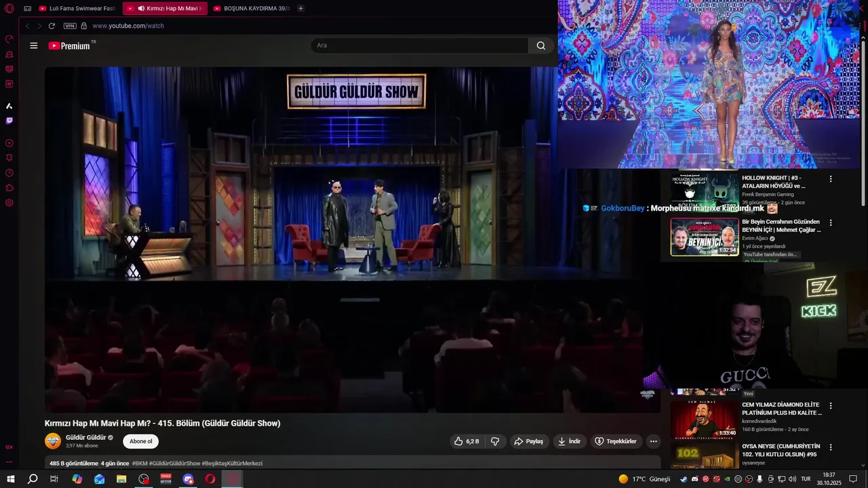Dislike the video with thumbs-down
This screenshot has height=488, width=868.
[x=495, y=441]
